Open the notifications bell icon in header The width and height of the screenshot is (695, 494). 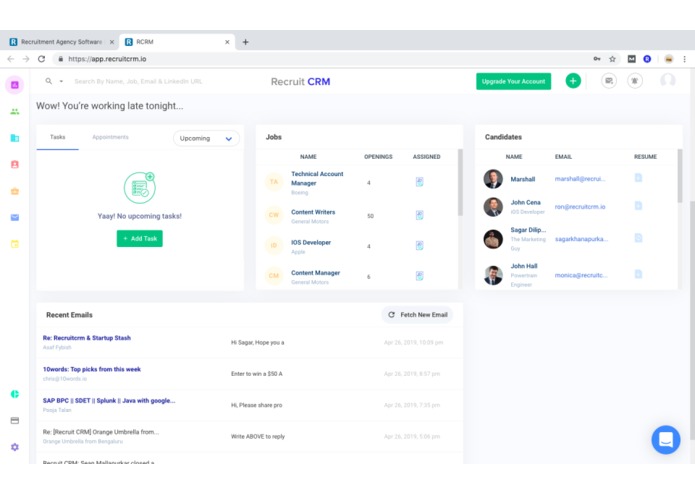tap(635, 81)
